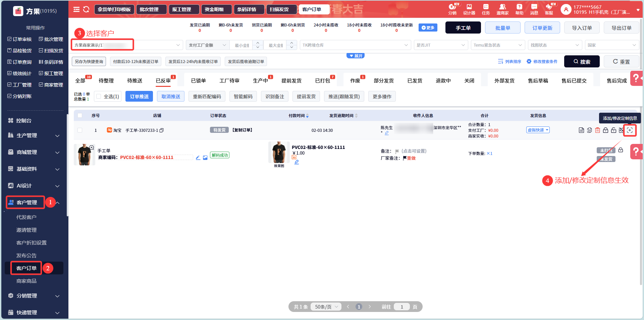Click the 手工单 button
Image resolution: width=644 pixels, height=320 pixels.
463,28
